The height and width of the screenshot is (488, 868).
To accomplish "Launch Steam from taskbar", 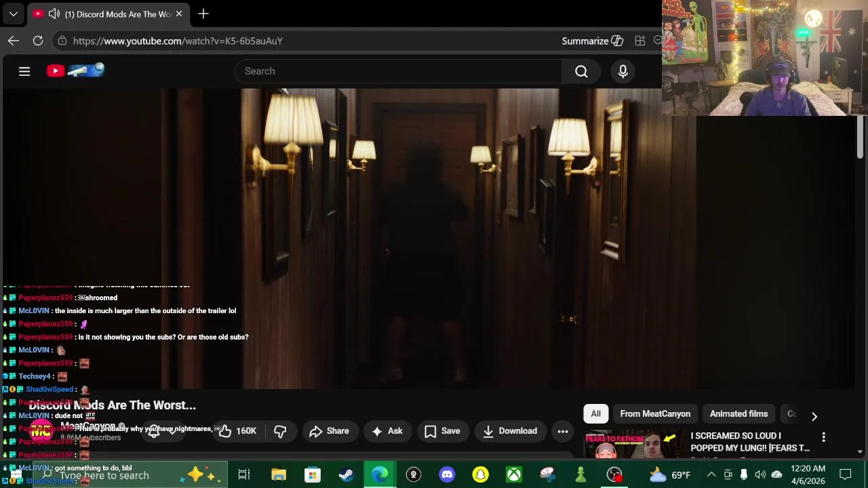I will (x=346, y=475).
